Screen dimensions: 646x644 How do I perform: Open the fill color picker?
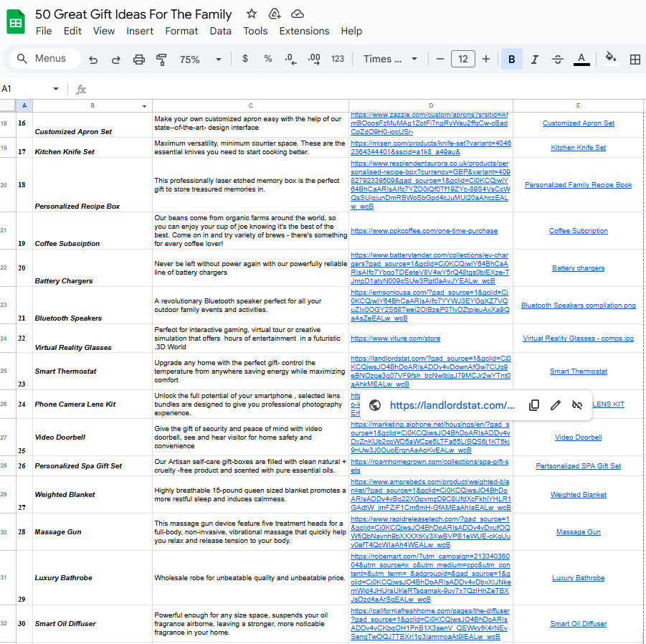tap(611, 57)
